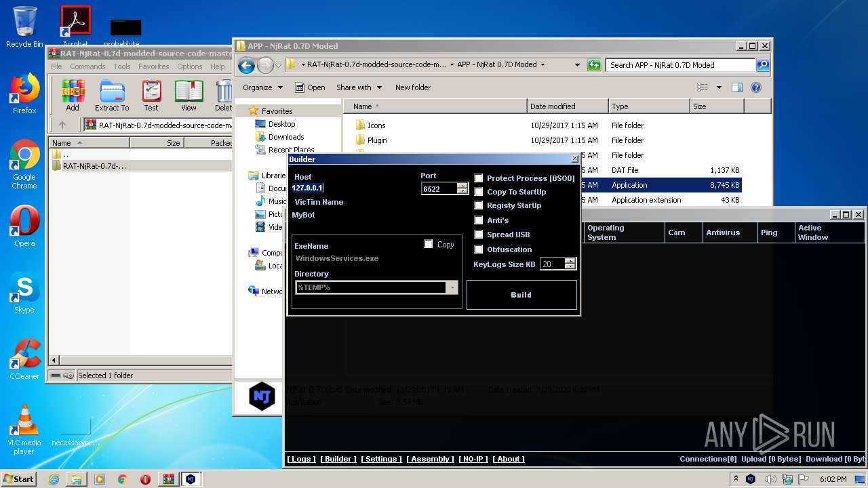This screenshot has height=488, width=868.
Task: Open WinRAR Commands menu
Action: coord(87,66)
